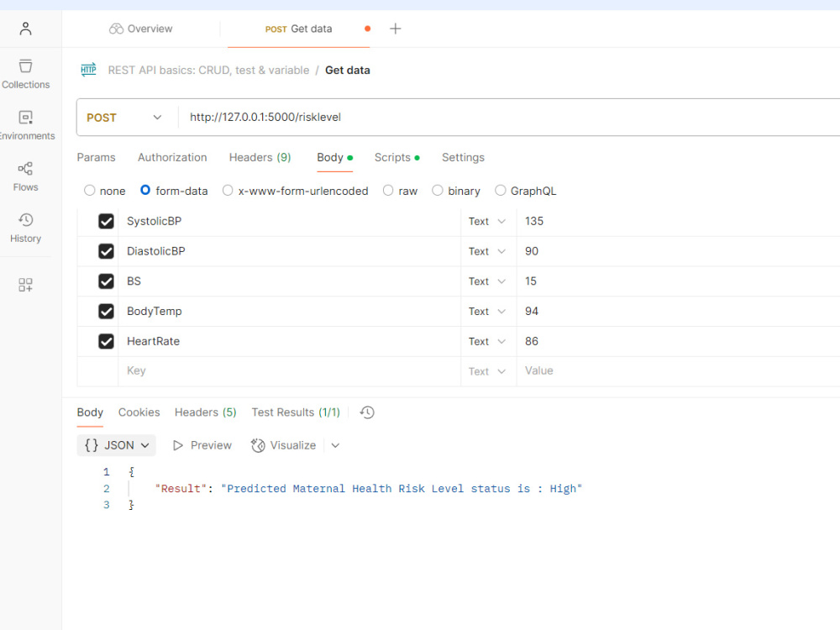The height and width of the screenshot is (630, 840).
Task: Open Collections in the sidebar
Action: [x=25, y=74]
